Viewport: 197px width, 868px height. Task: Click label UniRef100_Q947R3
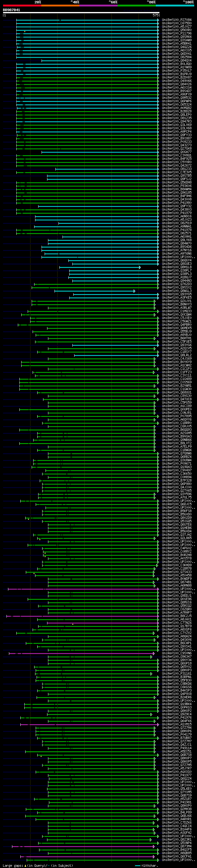point(177,121)
